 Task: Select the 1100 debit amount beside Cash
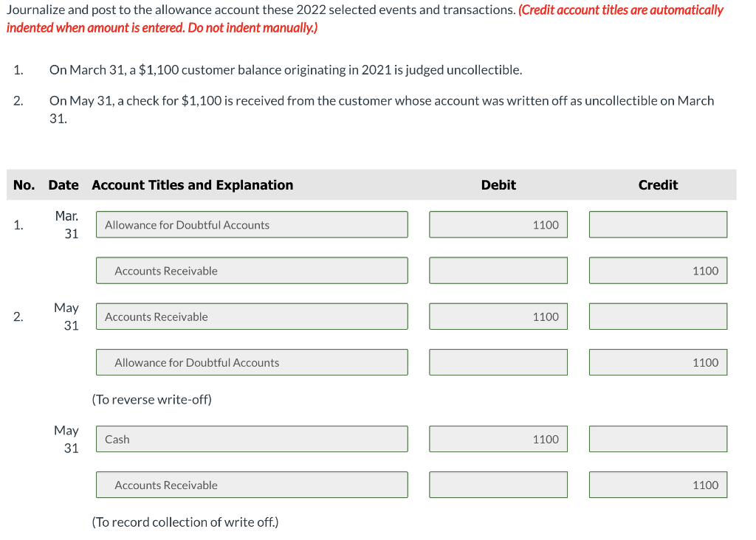[498, 438]
